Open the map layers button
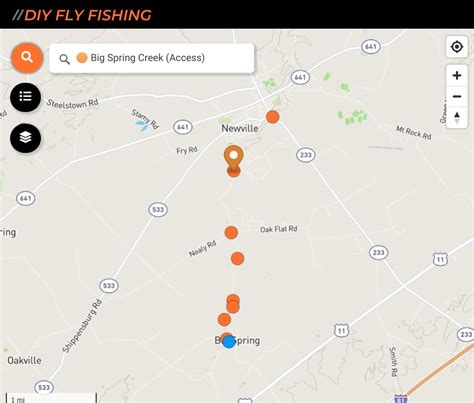 [x=26, y=138]
